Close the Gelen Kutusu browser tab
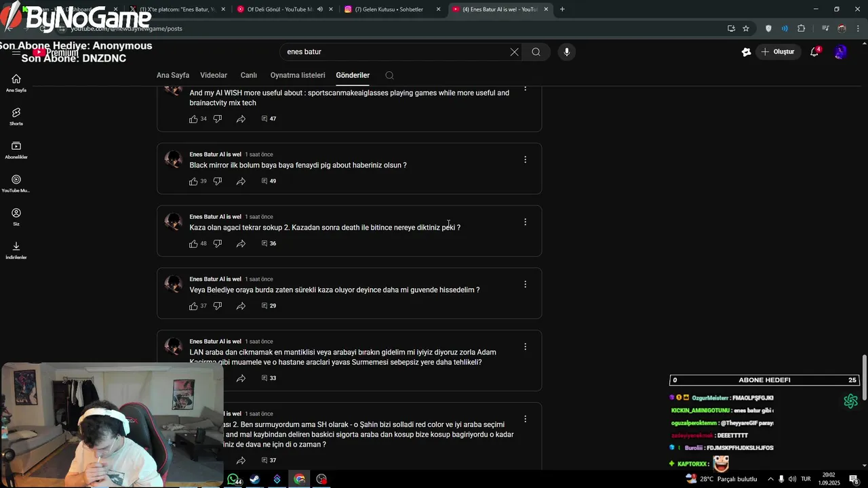Viewport: 868px width, 488px height. [438, 9]
